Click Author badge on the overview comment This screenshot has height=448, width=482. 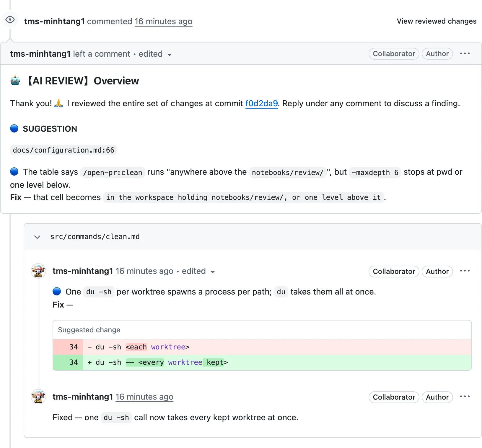[437, 54]
